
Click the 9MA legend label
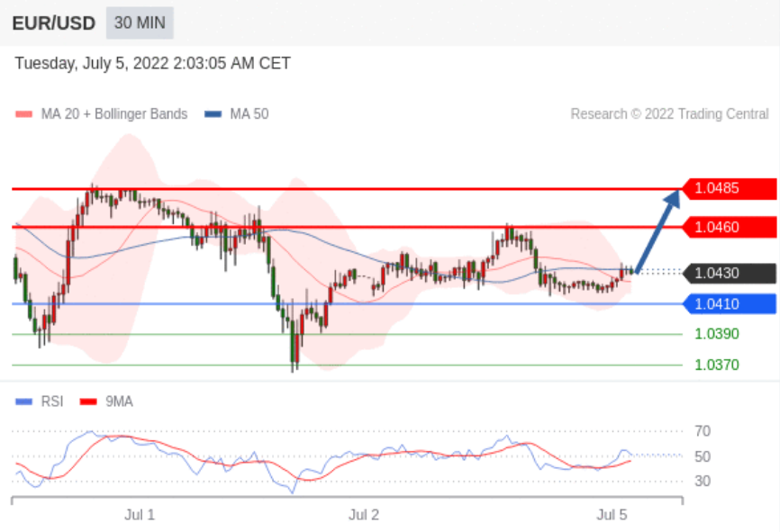tap(120, 401)
